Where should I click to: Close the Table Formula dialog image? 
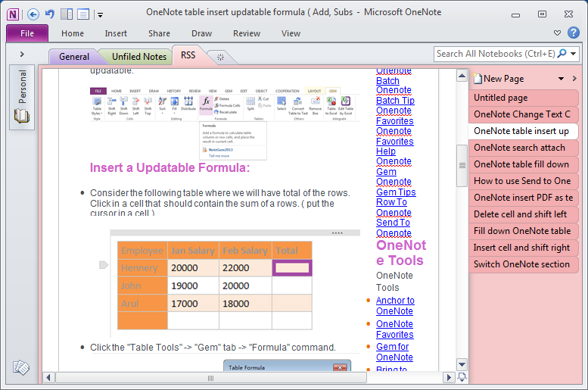[x=340, y=367]
